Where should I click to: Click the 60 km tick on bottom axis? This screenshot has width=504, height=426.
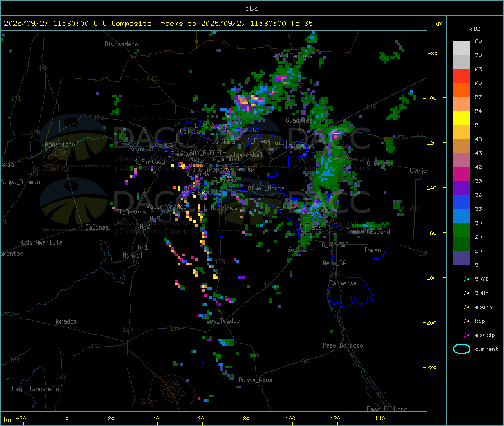[x=200, y=418]
